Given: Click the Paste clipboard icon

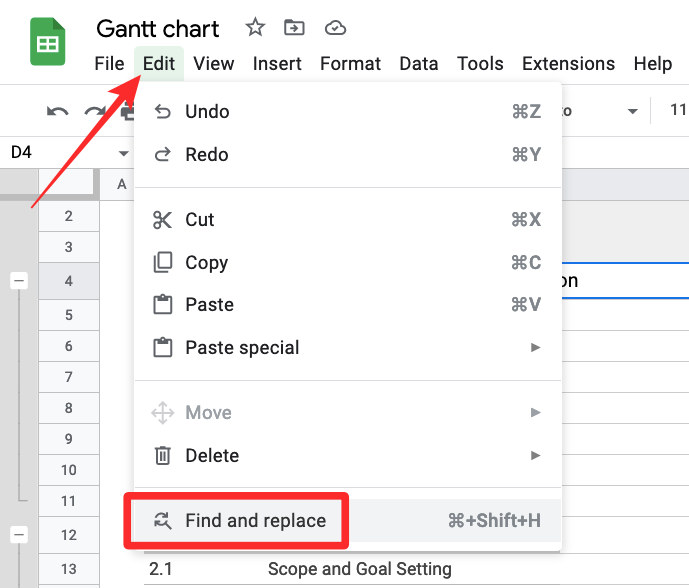Looking at the screenshot, I should (162, 305).
